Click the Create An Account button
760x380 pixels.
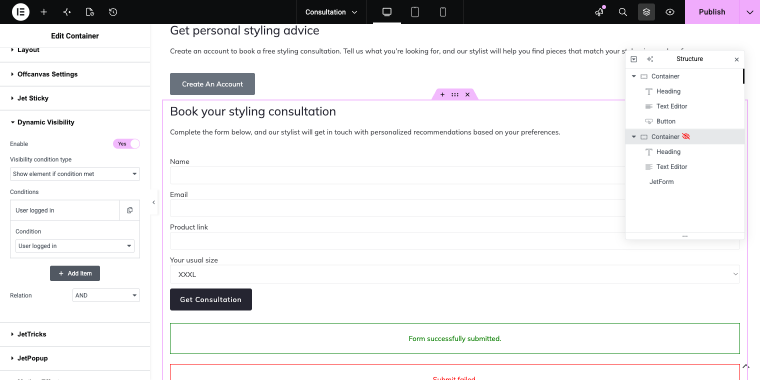212,84
